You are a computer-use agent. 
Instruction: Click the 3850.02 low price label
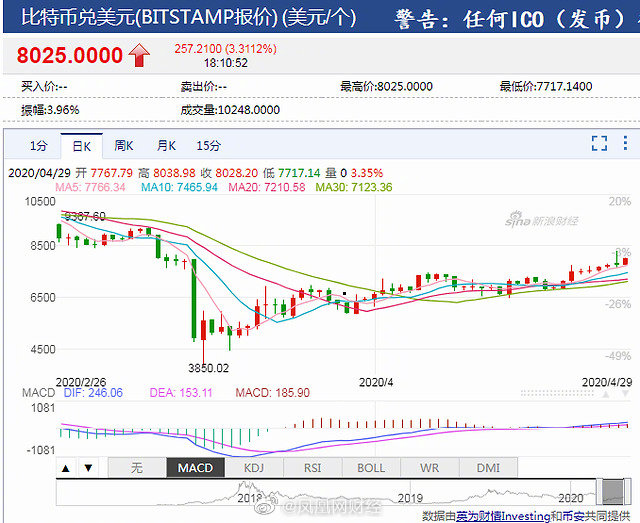[x=209, y=368]
